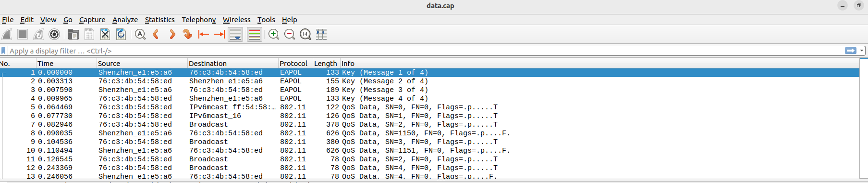Click the start capture shark fin icon

click(x=7, y=34)
